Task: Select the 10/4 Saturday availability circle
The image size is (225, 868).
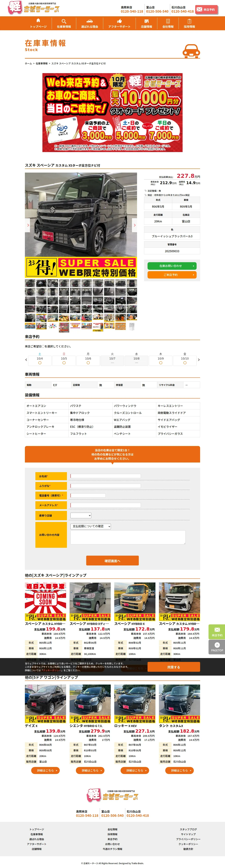Action: tap(40, 363)
